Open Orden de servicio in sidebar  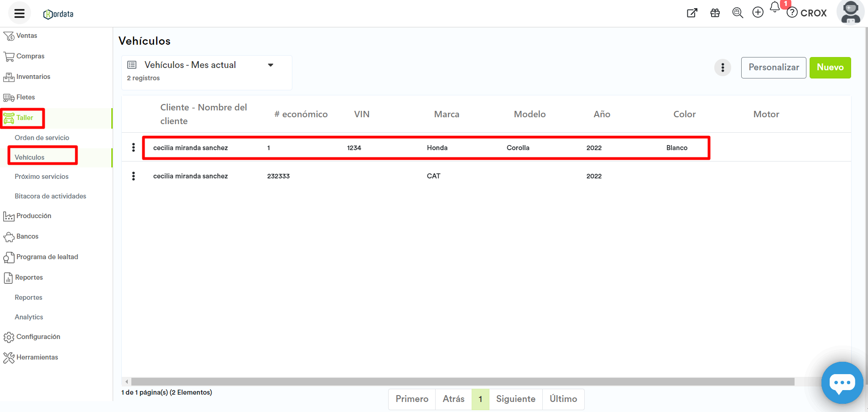click(42, 138)
